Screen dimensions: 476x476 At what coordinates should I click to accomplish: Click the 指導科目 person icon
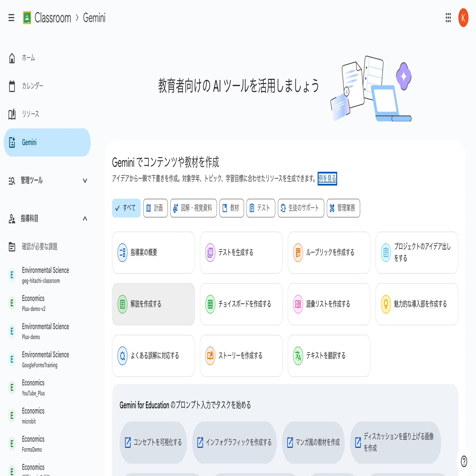[12, 219]
